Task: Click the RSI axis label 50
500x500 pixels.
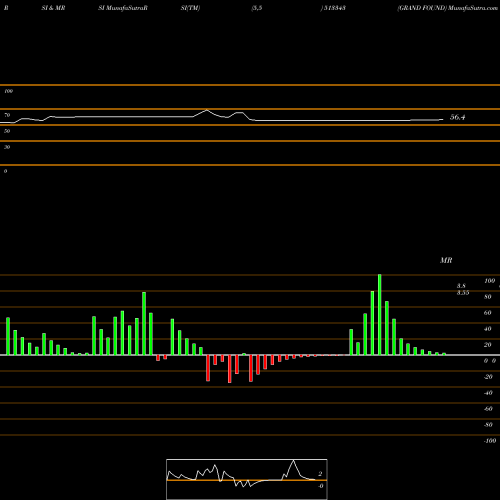Action: [x=7, y=131]
